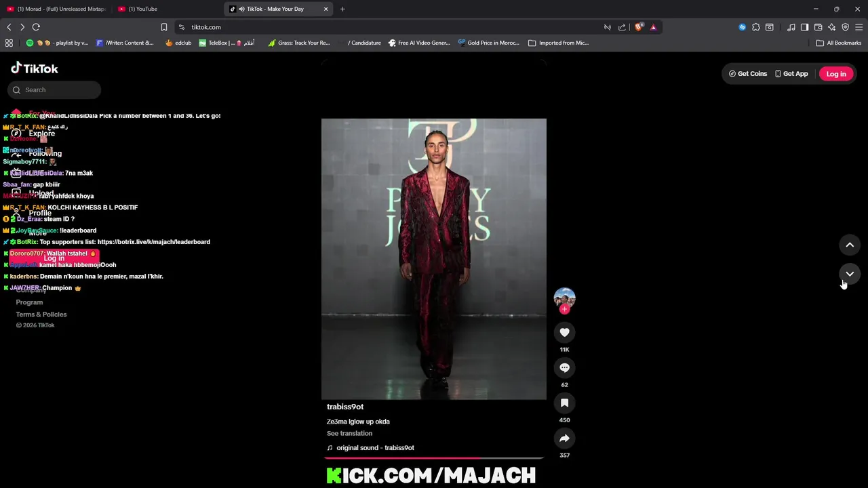Follow creator via red plus badge

tap(564, 309)
